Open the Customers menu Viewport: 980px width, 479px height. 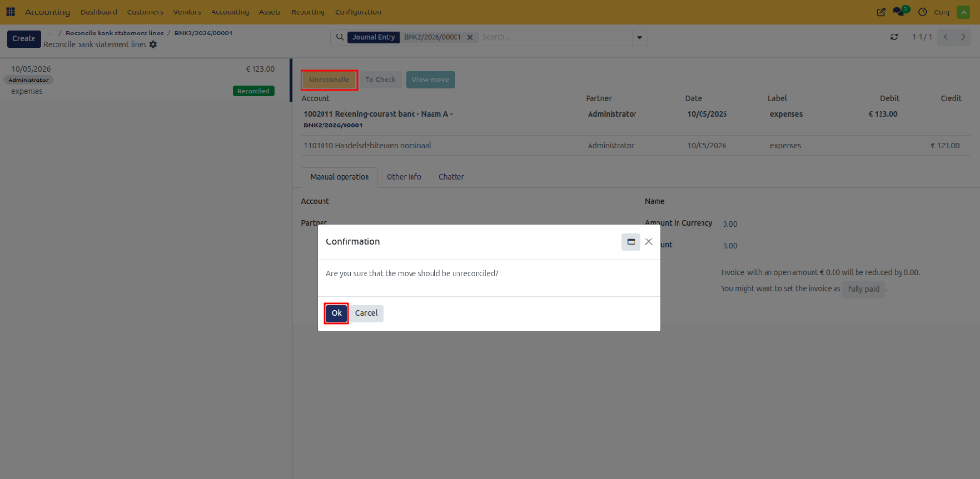click(x=145, y=11)
